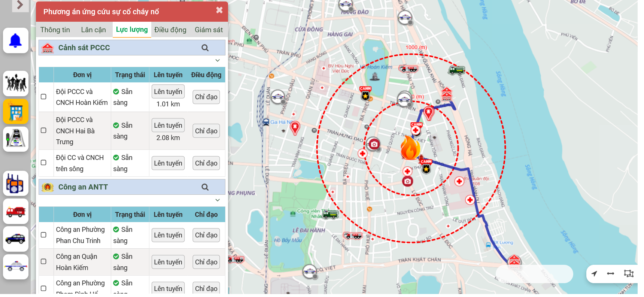This screenshot has height=297, width=644.
Task: Search within Cảnh sát PCCC section
Action: click(x=205, y=48)
